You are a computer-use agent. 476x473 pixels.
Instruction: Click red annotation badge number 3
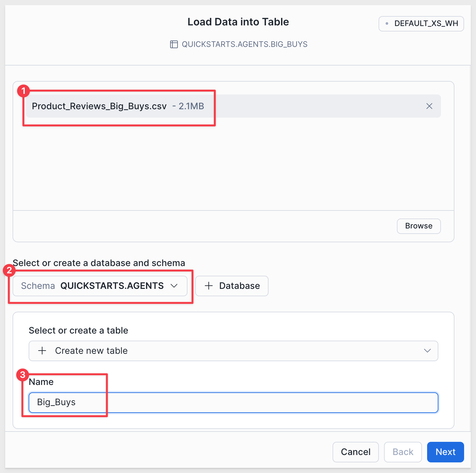click(23, 375)
